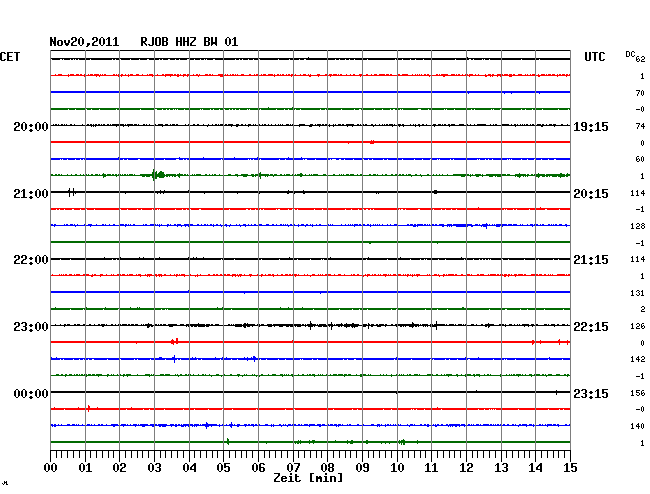Click the 04 minute axis tick label
The width and height of the screenshot is (650, 494).
[189, 467]
